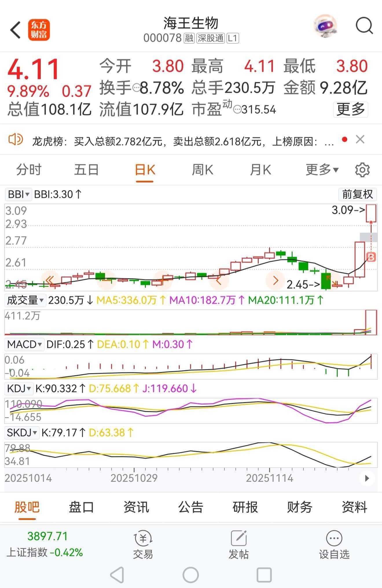Screen dimensions: 382x588
Task: Open the BBI indicator dropdown
Action: (18, 194)
